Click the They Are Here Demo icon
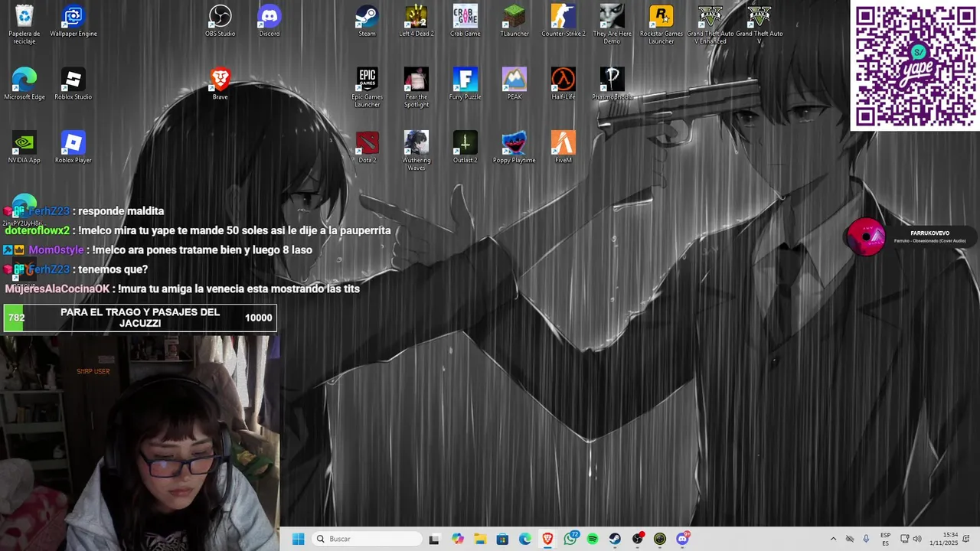The width and height of the screenshot is (980, 551). click(612, 24)
